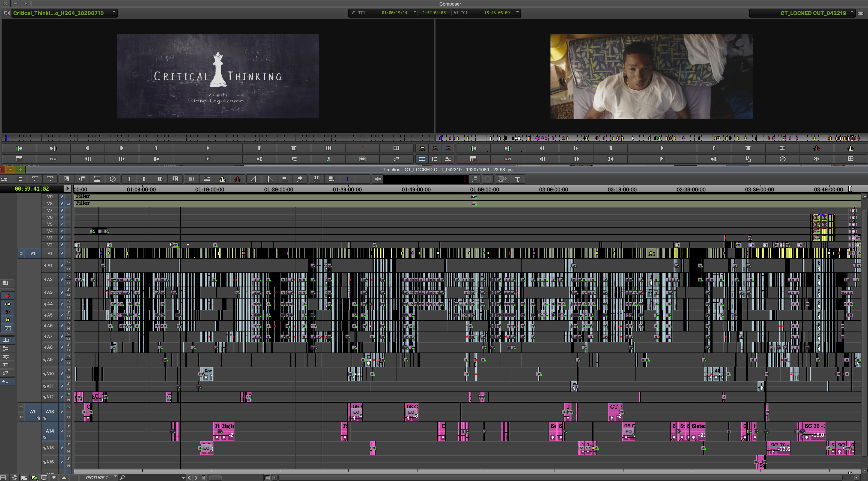Step forward ten frames in record monitor

click(x=576, y=159)
